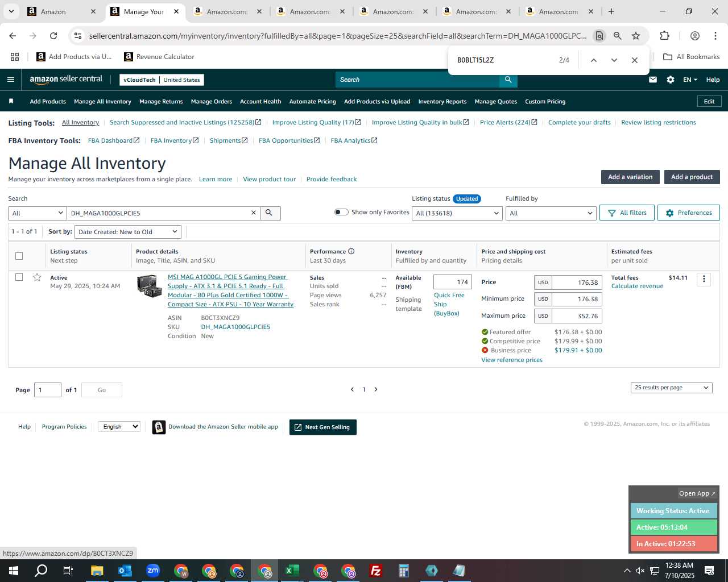Open the 25 results per page dropdown
This screenshot has height=582, width=728.
tap(671, 388)
